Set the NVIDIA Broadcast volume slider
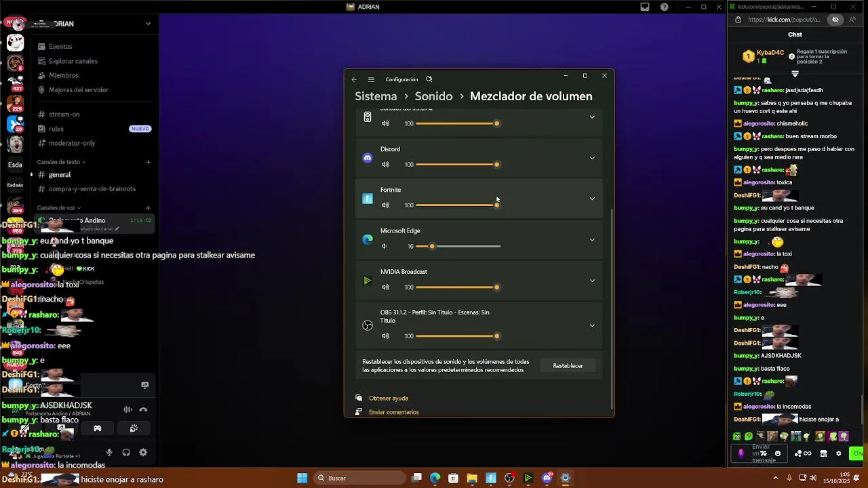Viewport: 868px width, 488px height. (x=458, y=287)
